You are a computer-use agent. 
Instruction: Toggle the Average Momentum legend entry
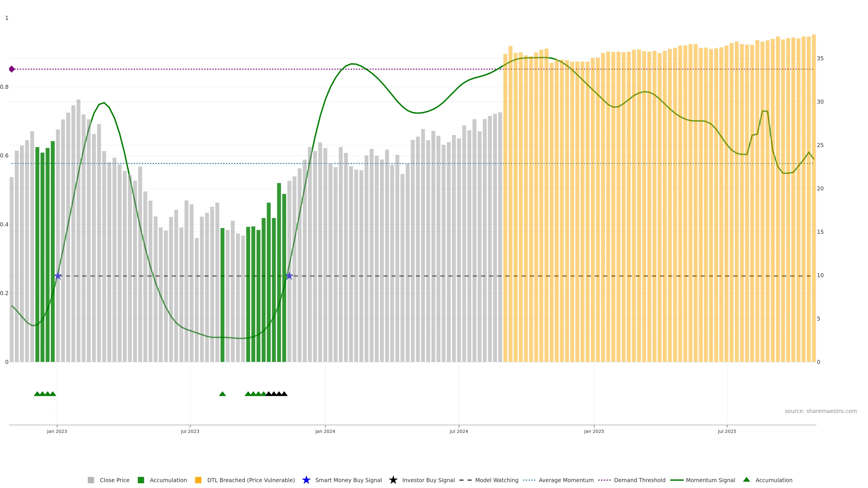click(x=566, y=480)
